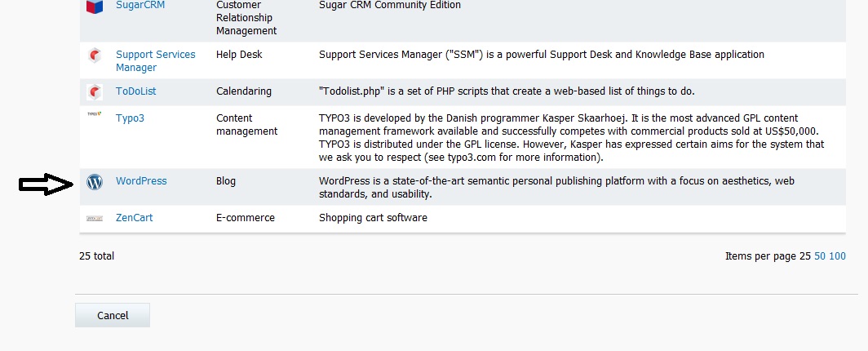Show 50 items per page
Screen dimensions: 868x351
pyautogui.click(x=820, y=256)
